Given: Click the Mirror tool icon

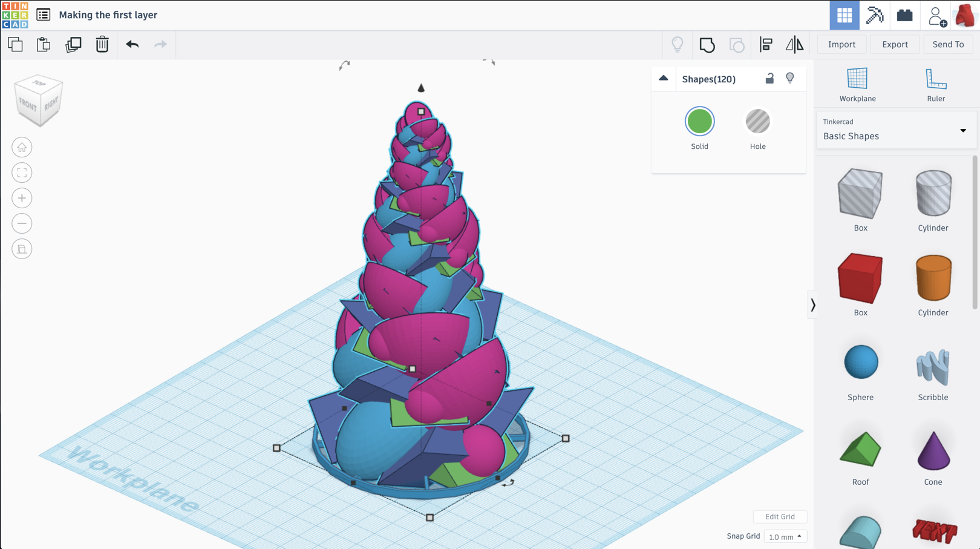Looking at the screenshot, I should pyautogui.click(x=794, y=44).
